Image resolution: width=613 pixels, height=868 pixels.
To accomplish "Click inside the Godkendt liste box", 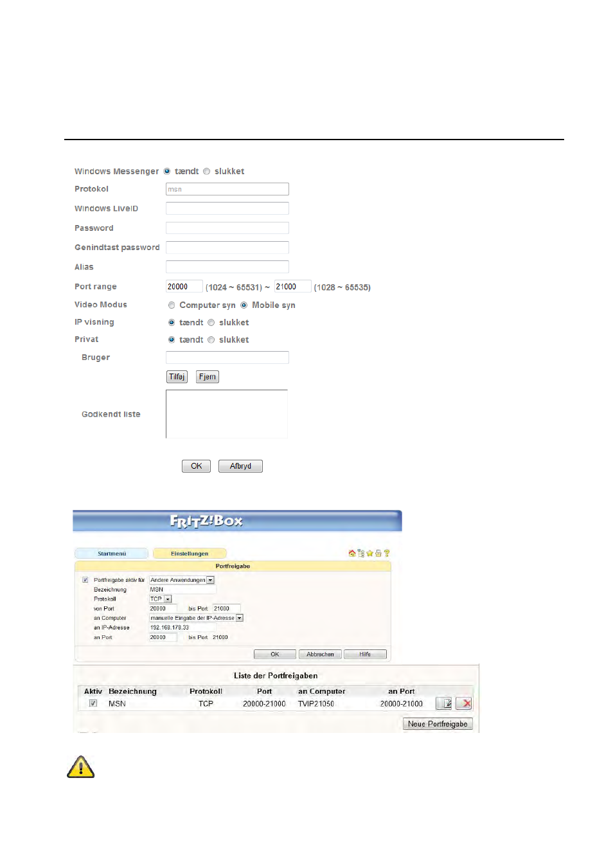I will click(227, 414).
